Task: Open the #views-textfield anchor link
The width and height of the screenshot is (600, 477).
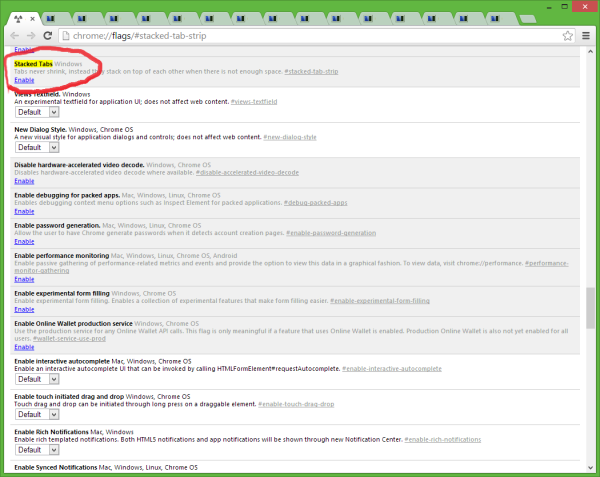Action: [254, 102]
